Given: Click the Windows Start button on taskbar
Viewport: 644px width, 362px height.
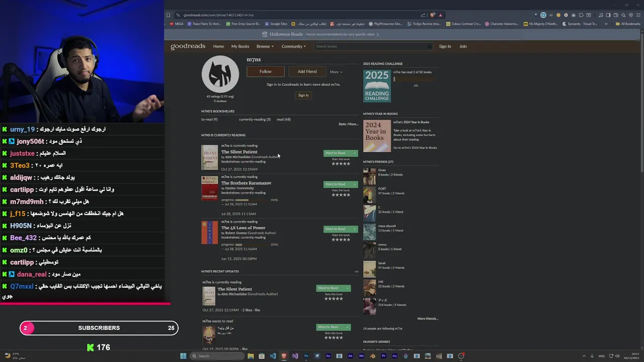Looking at the screenshot, I should tap(183, 356).
